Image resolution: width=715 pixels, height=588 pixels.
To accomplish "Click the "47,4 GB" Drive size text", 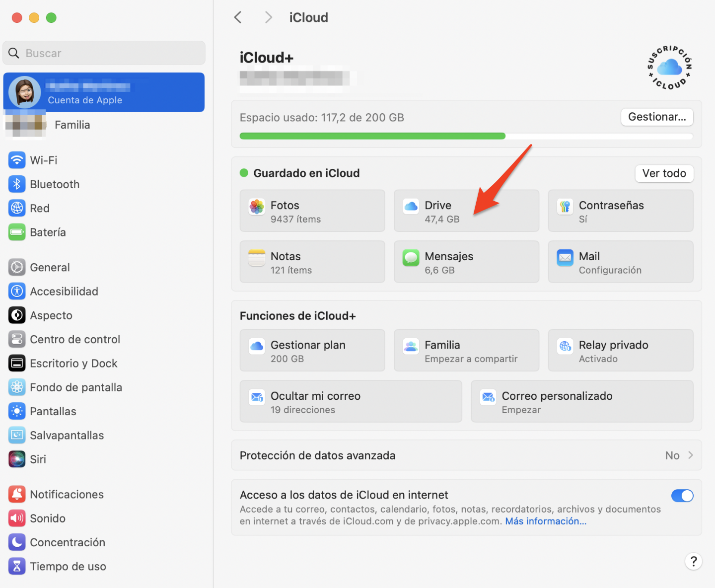I will click(x=442, y=219).
